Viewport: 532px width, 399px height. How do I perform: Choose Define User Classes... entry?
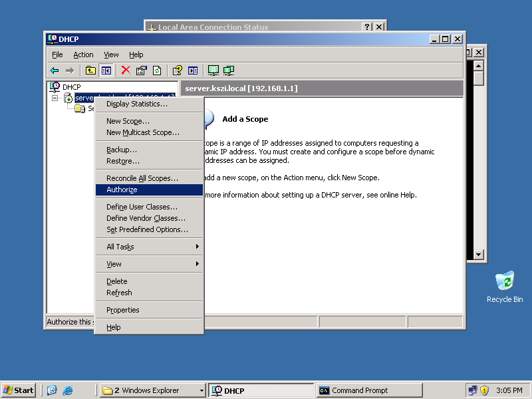(x=149, y=207)
